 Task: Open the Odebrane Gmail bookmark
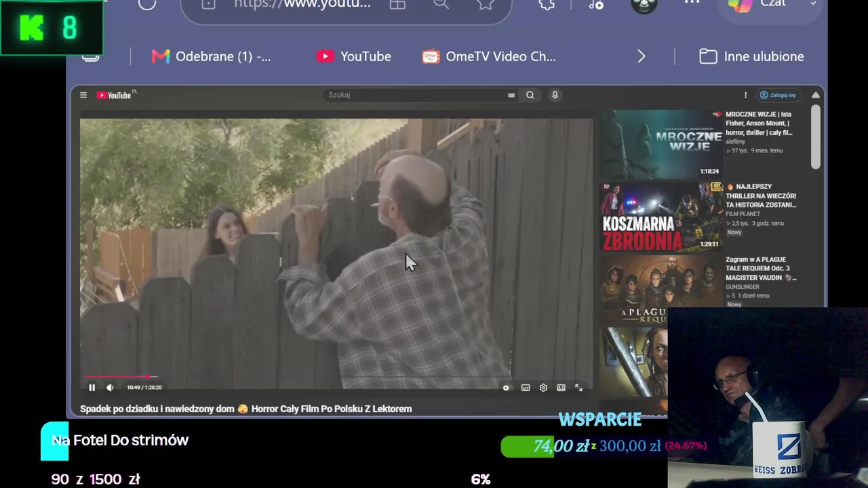tap(211, 57)
